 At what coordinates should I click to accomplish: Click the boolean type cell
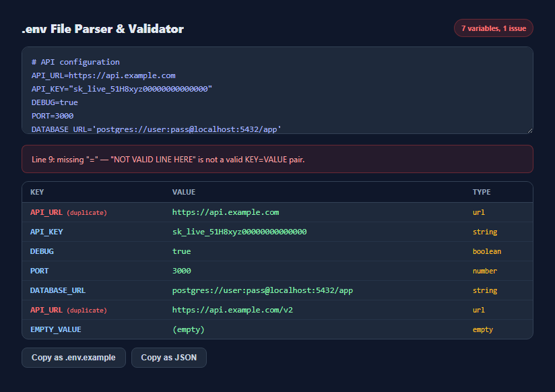[x=487, y=251]
